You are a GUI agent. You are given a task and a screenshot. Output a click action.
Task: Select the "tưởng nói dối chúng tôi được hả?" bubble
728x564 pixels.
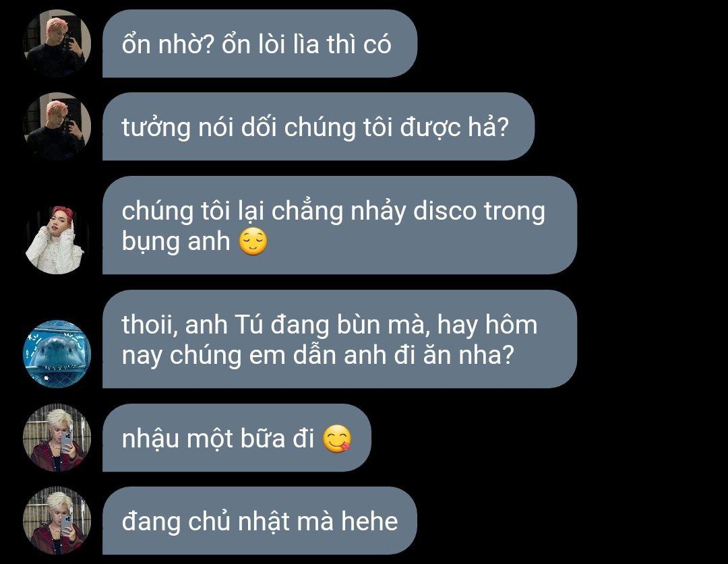(x=318, y=126)
